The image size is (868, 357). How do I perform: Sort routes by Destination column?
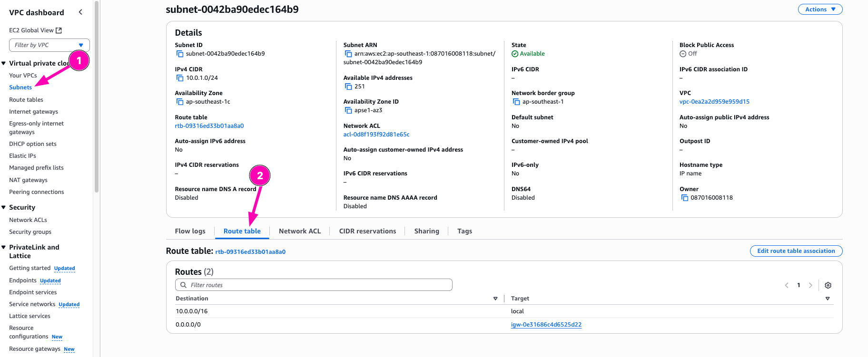[495, 299]
